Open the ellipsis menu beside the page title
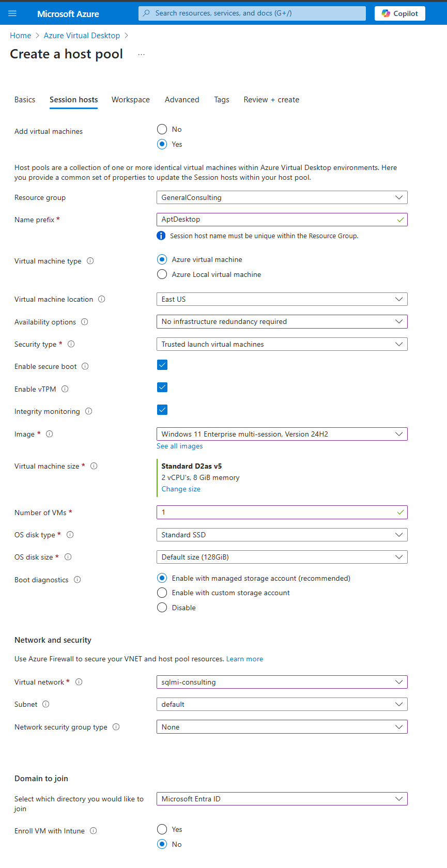Viewport: 447px width, 868px height. 141,54
